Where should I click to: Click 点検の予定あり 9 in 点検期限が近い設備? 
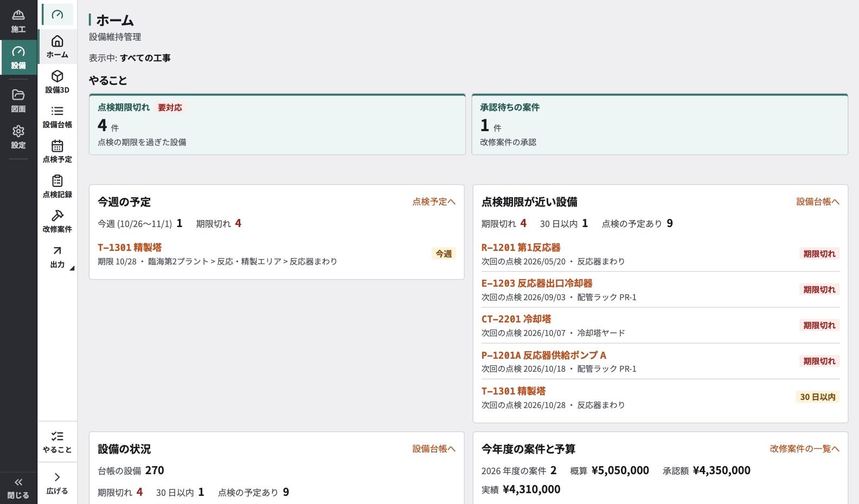click(x=637, y=223)
